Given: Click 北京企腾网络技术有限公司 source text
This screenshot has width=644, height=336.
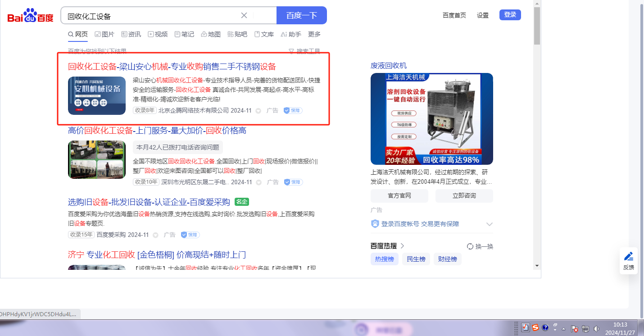Looking at the screenshot, I should tap(194, 110).
